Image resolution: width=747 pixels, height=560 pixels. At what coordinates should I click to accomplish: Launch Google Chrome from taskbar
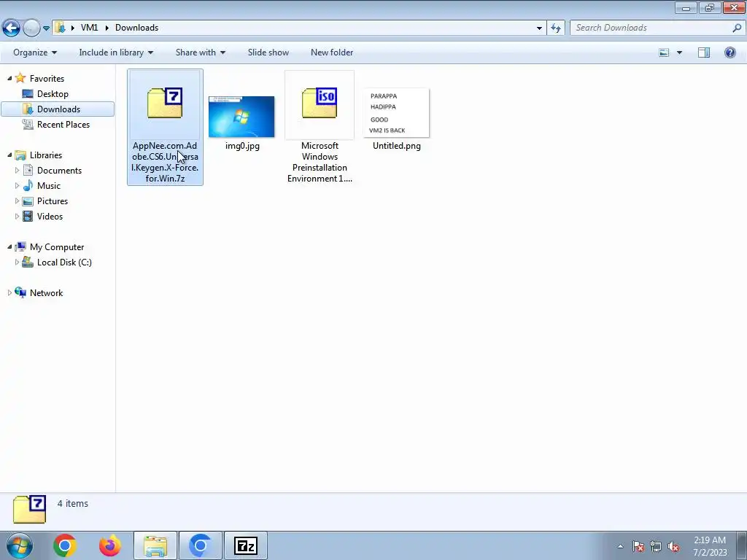point(65,545)
